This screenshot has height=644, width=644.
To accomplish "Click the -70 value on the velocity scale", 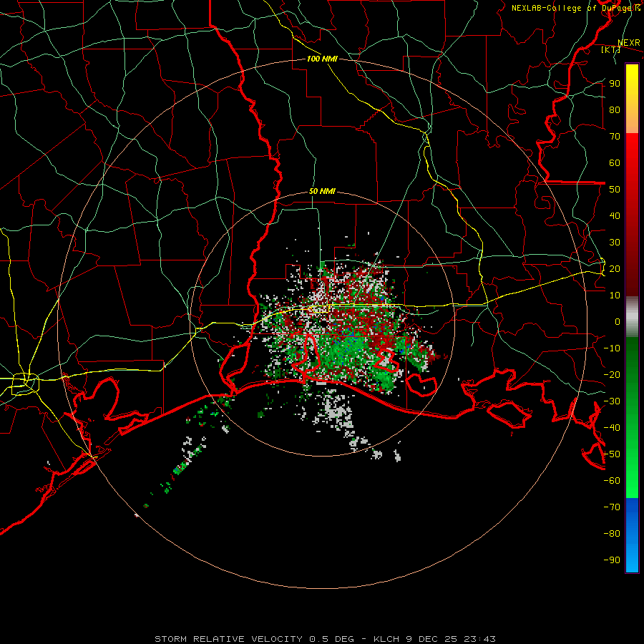I will coord(612,507).
